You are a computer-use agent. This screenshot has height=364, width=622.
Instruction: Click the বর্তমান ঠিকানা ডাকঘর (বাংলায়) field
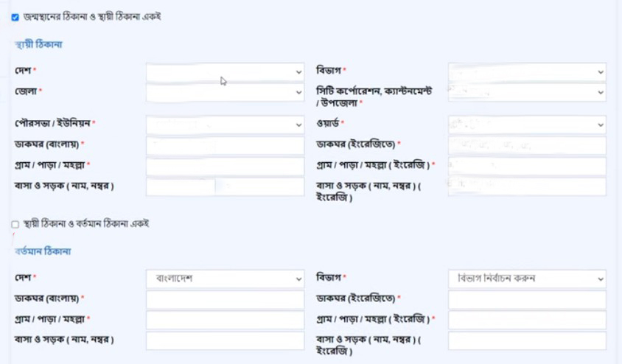pos(225,300)
